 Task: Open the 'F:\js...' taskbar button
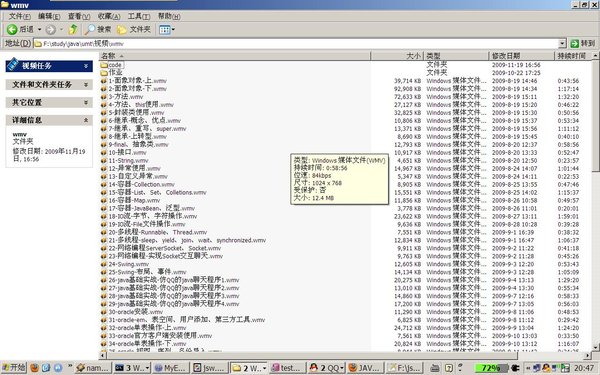[404, 368]
